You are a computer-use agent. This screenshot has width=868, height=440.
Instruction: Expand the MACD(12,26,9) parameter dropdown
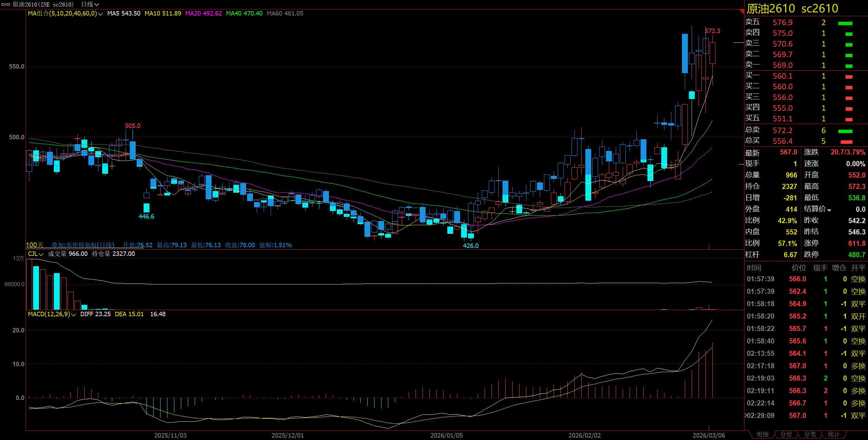(73, 314)
